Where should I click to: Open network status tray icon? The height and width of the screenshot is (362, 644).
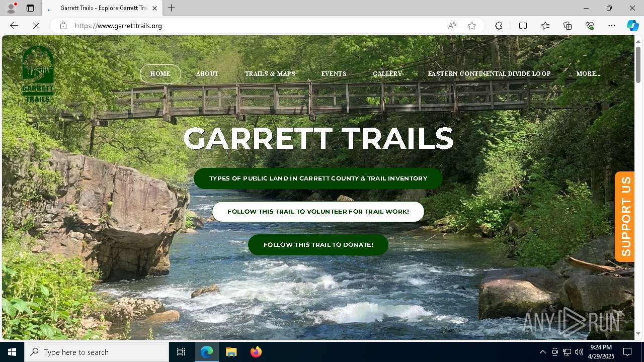[567, 352]
